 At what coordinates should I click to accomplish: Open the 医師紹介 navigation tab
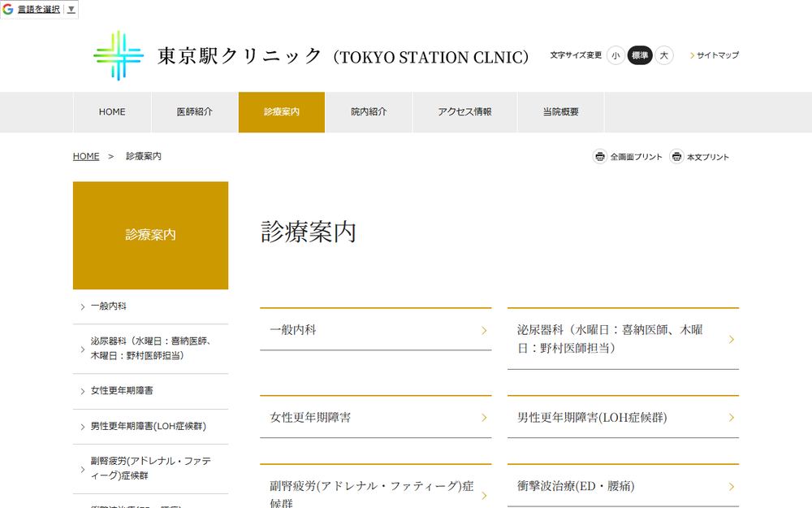coord(195,112)
